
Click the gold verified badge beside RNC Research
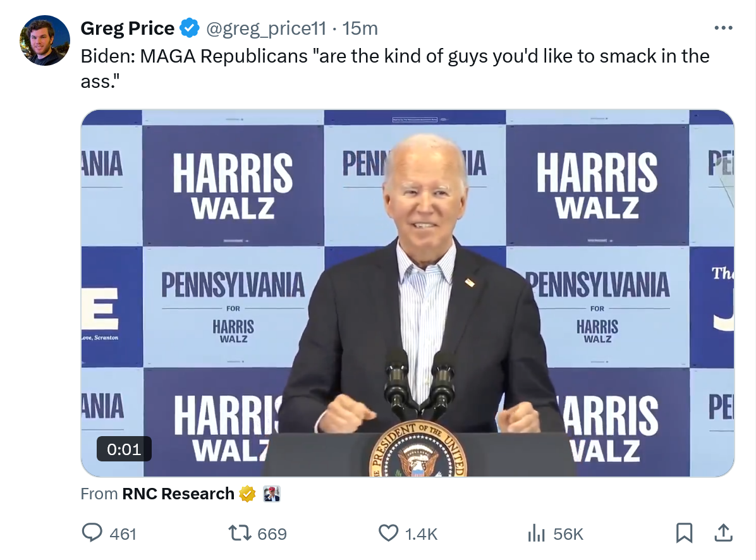(x=247, y=494)
